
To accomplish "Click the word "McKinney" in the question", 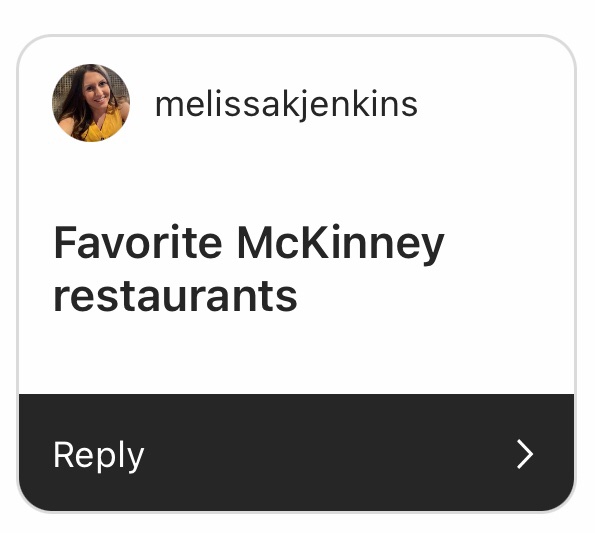I will pyautogui.click(x=341, y=245).
